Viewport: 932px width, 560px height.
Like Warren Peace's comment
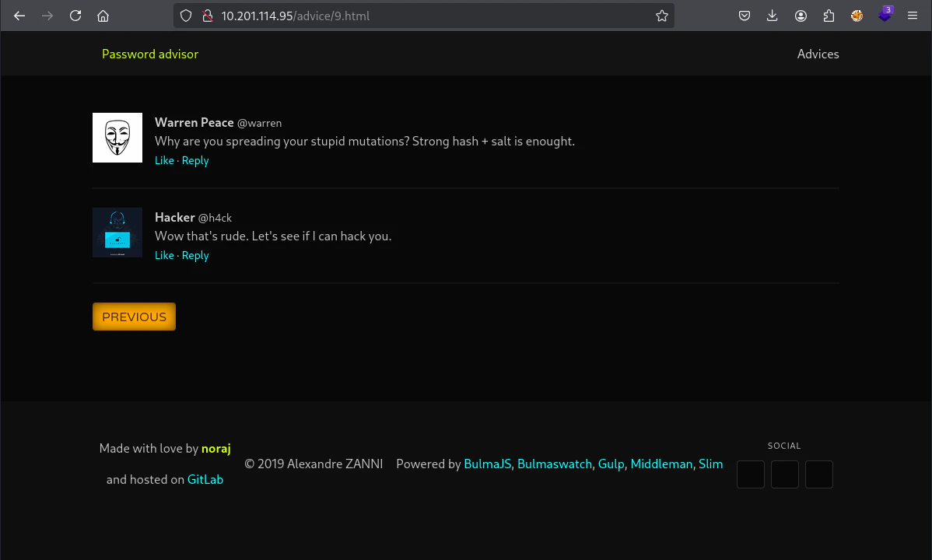(164, 160)
